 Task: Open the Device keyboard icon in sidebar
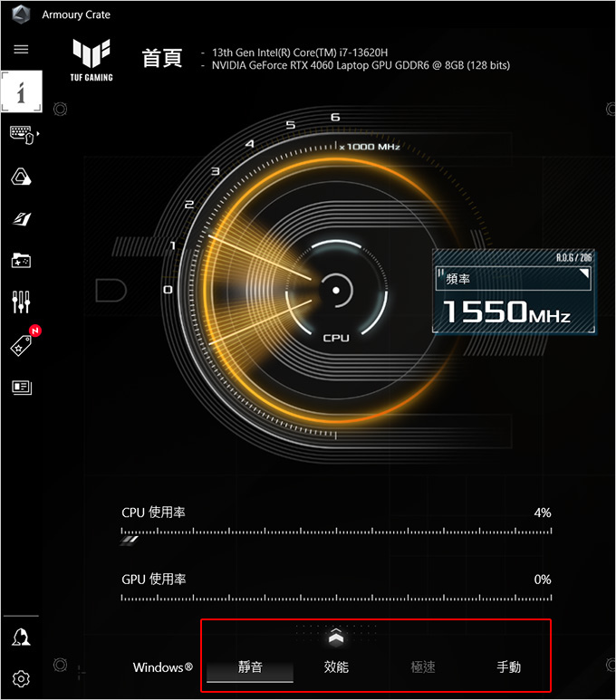click(x=22, y=134)
